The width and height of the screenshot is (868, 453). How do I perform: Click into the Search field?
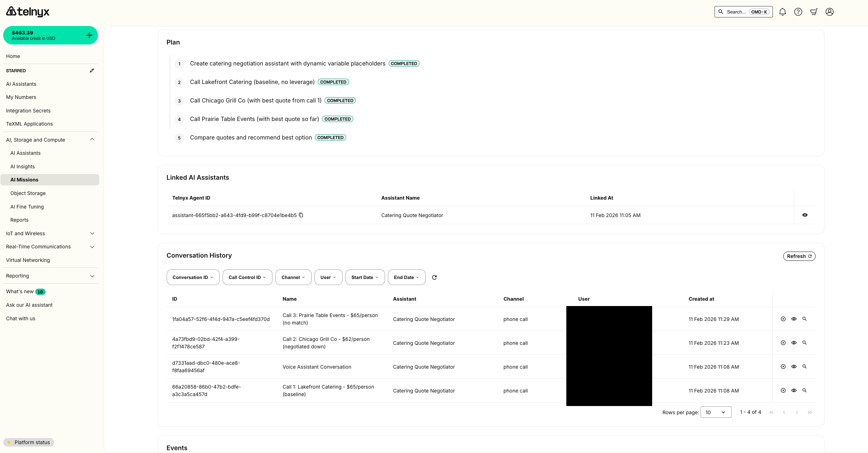(743, 12)
